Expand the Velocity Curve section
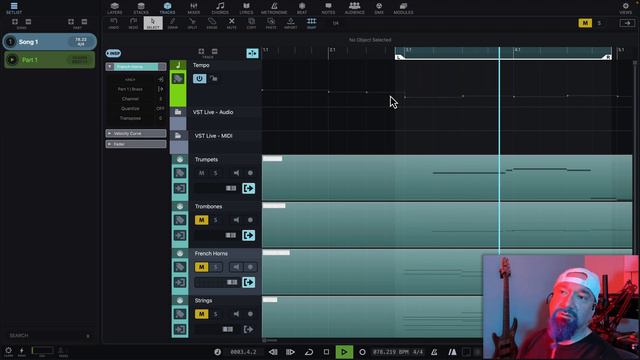The height and width of the screenshot is (360, 640). [109, 133]
